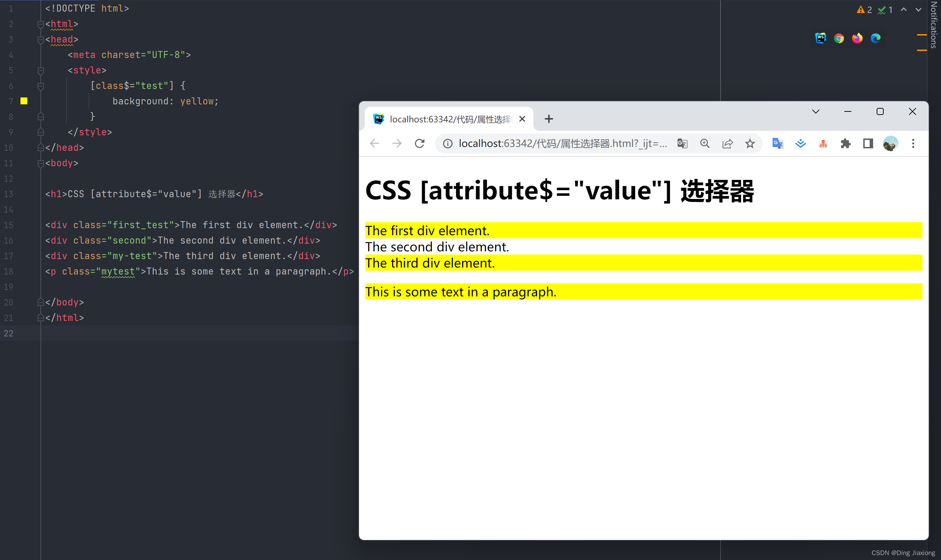Open the Extensions puzzle menu
The image size is (941, 560).
click(x=845, y=144)
